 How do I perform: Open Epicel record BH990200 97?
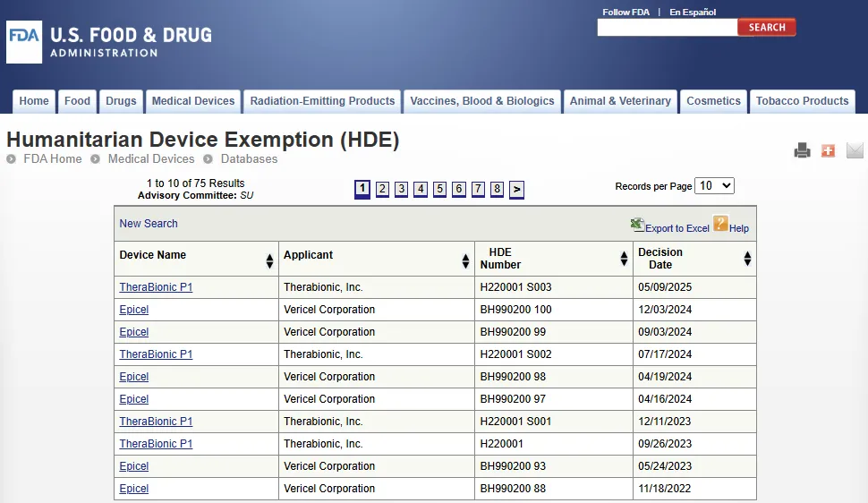pyautogui.click(x=134, y=399)
